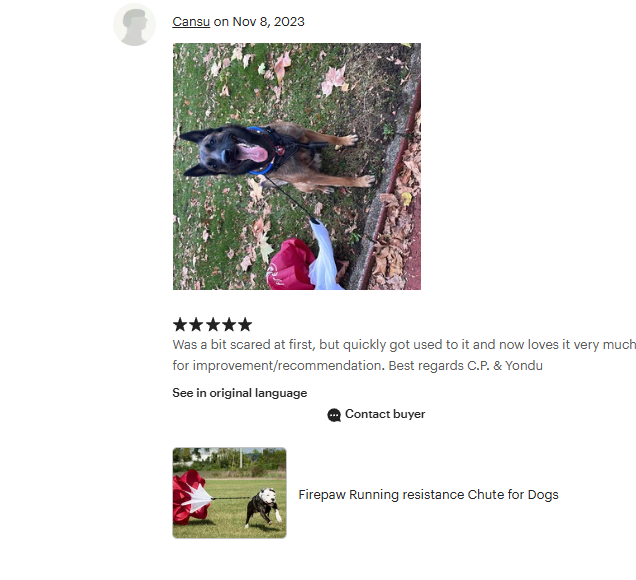Click the review line starting 'Was a bit scared'

[404, 345]
